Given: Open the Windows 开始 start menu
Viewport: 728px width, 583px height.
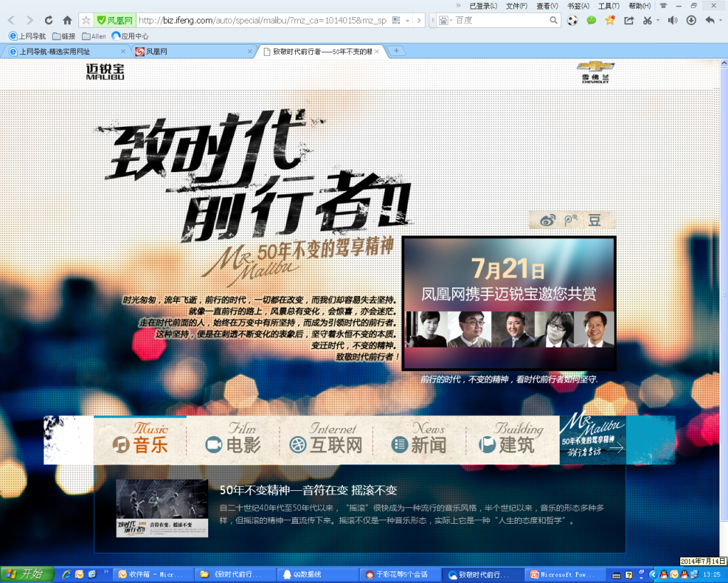Looking at the screenshot, I should pyautogui.click(x=26, y=574).
